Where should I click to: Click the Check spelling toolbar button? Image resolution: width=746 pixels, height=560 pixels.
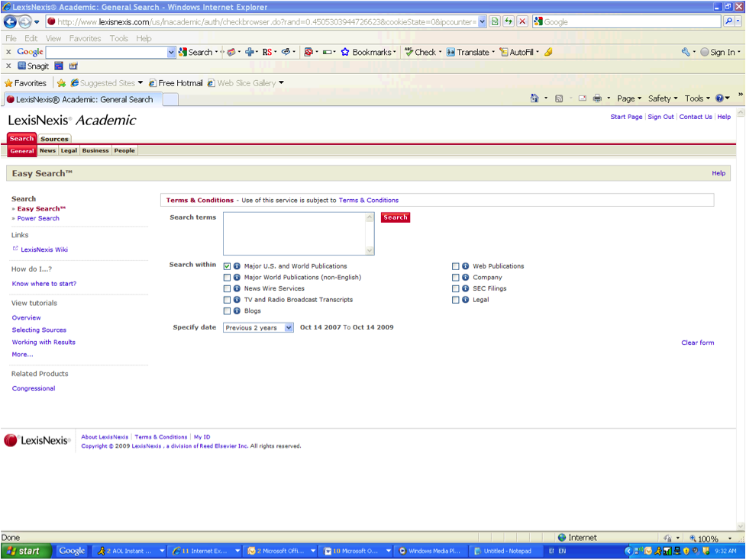(x=420, y=53)
